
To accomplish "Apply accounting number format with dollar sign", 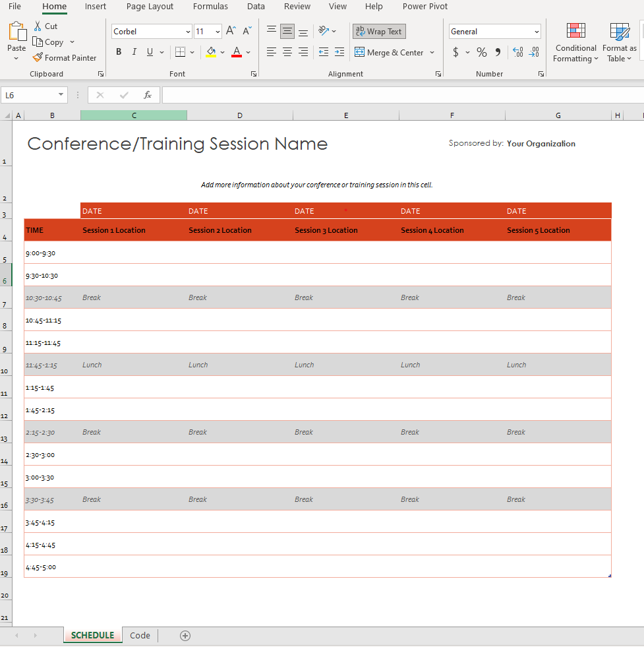I will [456, 51].
